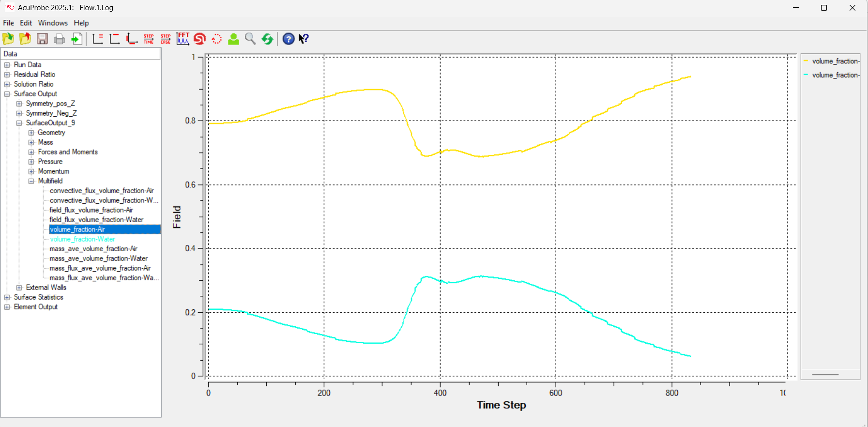The height and width of the screenshot is (427, 868).
Task: Select mass_ave_volume_fraction-Water item
Action: (x=98, y=259)
